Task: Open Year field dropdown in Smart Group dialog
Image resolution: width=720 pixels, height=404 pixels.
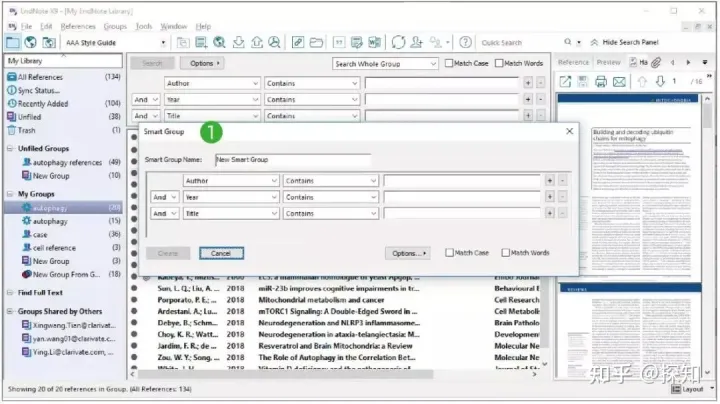Action: [x=231, y=197]
